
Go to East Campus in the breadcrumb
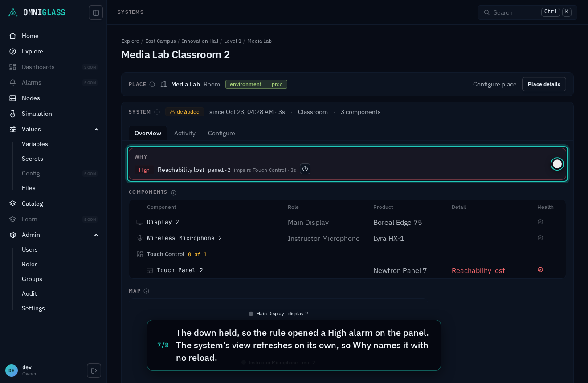pyautogui.click(x=160, y=41)
